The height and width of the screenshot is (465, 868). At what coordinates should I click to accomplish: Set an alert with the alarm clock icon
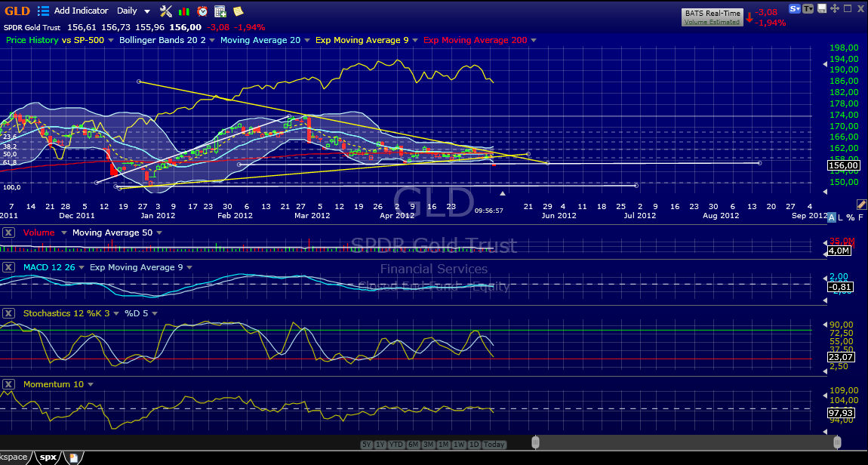202,11
